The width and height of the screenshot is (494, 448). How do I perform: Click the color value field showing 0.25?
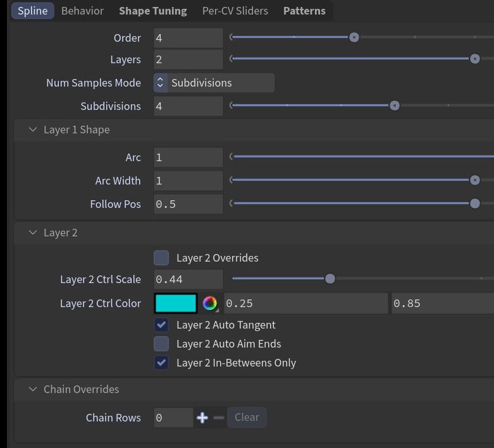click(306, 303)
